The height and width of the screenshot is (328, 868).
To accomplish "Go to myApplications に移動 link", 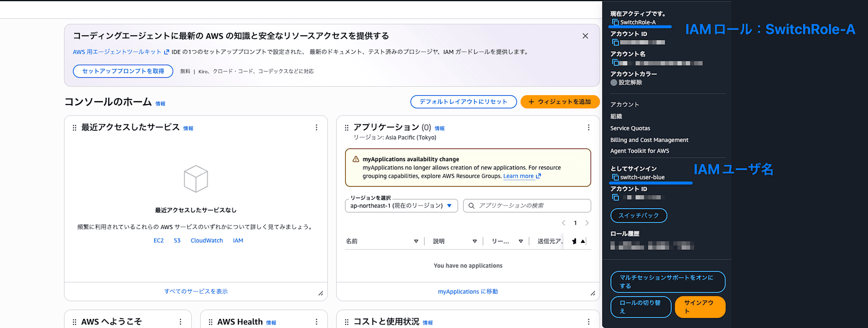I will click(x=468, y=292).
